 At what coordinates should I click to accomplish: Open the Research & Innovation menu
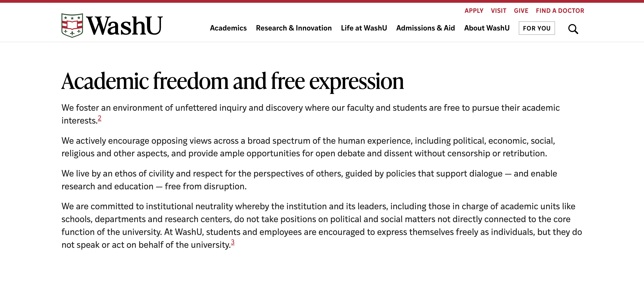pyautogui.click(x=294, y=28)
